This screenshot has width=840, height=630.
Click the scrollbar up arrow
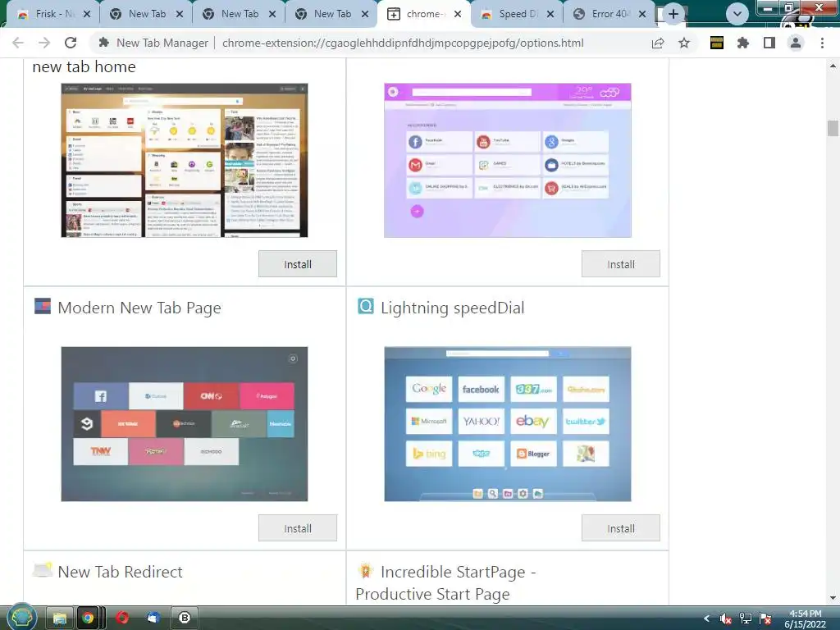pyautogui.click(x=833, y=66)
